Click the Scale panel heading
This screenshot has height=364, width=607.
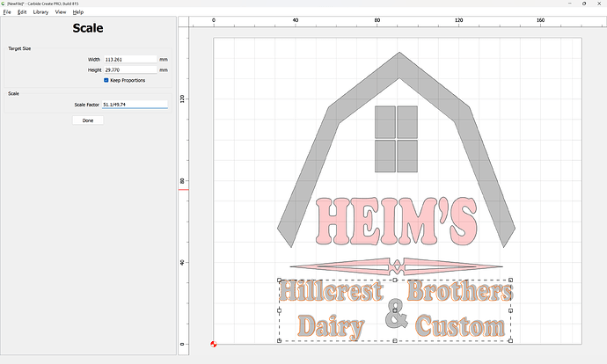coord(88,28)
